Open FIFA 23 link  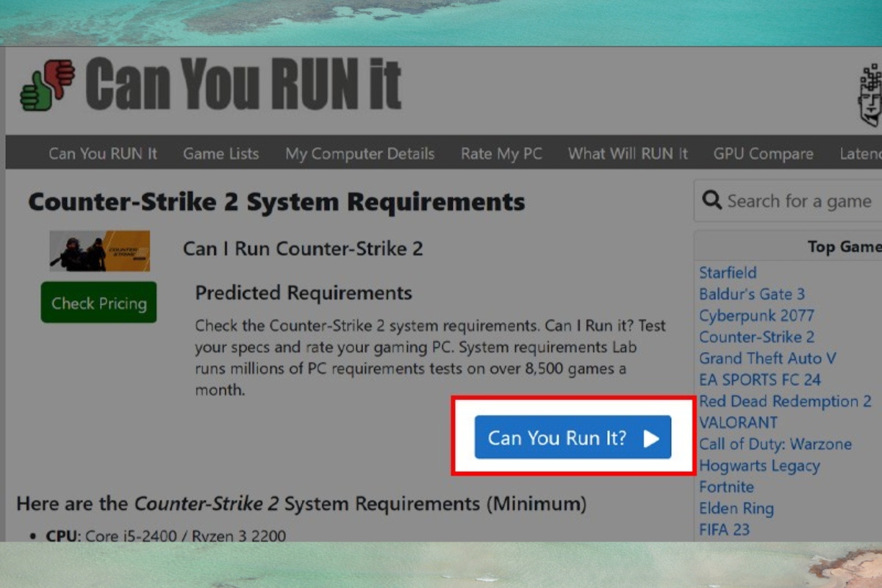coord(724,529)
